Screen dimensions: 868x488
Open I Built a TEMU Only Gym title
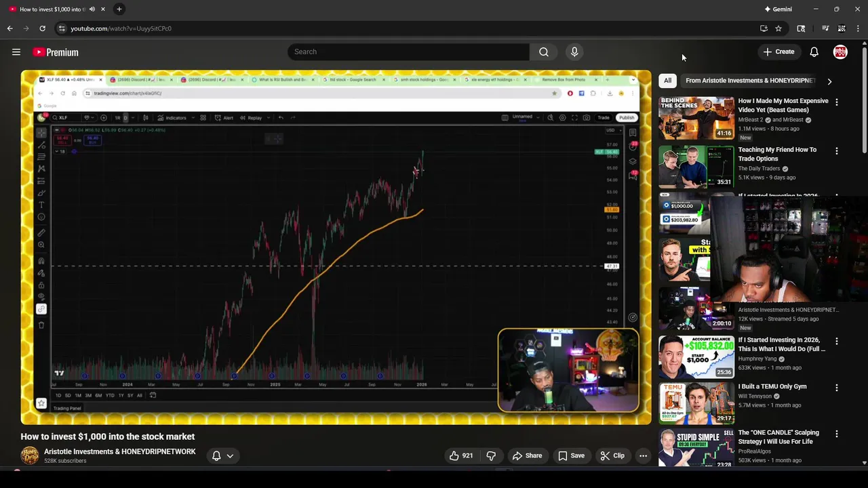[x=772, y=386]
